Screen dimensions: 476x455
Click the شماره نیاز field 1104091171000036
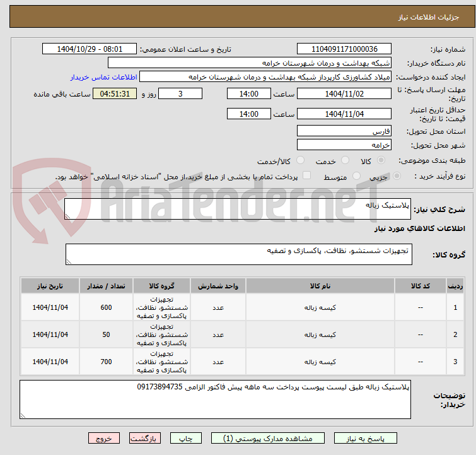[344, 49]
